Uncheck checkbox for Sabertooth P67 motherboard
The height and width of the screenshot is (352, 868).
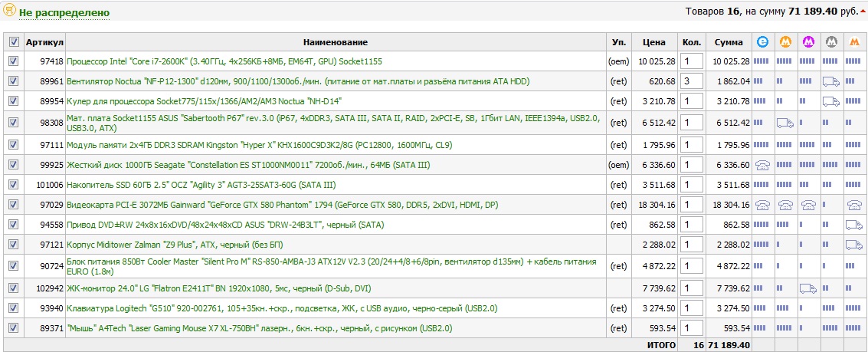click(13, 122)
